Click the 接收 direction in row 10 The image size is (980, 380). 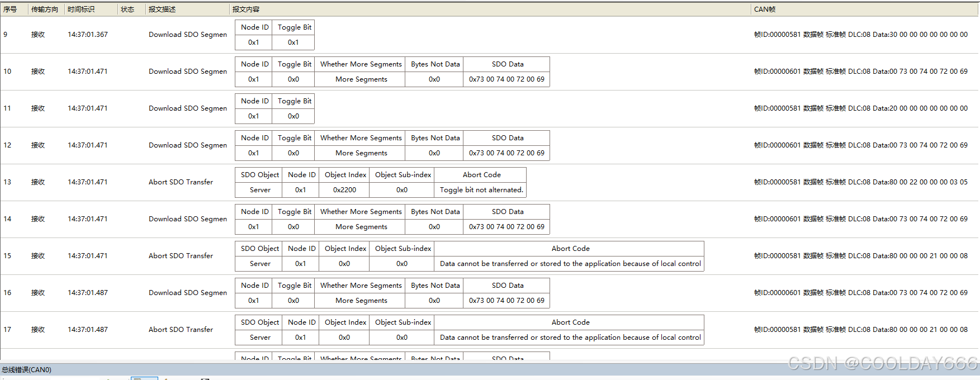[38, 72]
